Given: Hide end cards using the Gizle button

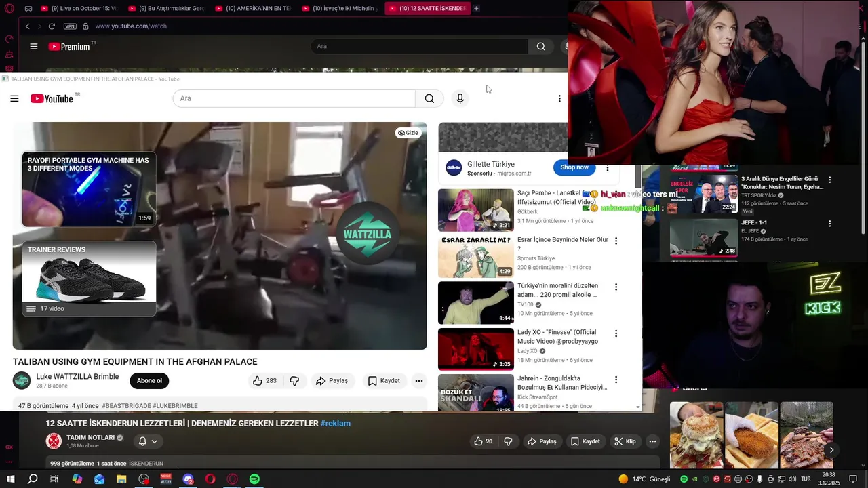Looking at the screenshot, I should coord(408,133).
